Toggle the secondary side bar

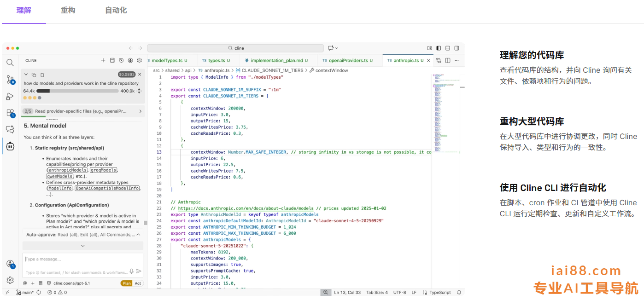click(457, 48)
